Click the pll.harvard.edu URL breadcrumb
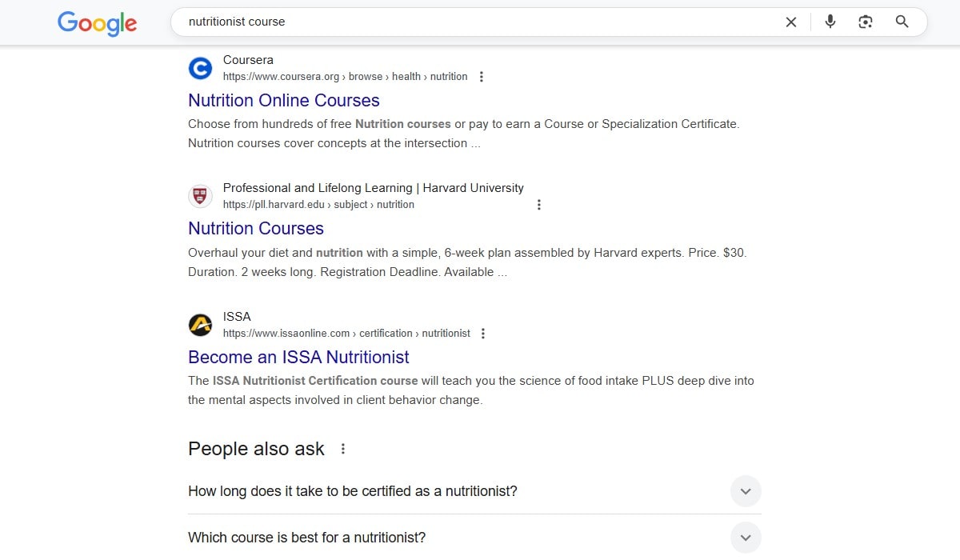The width and height of the screenshot is (960, 560). pyautogui.click(x=318, y=205)
